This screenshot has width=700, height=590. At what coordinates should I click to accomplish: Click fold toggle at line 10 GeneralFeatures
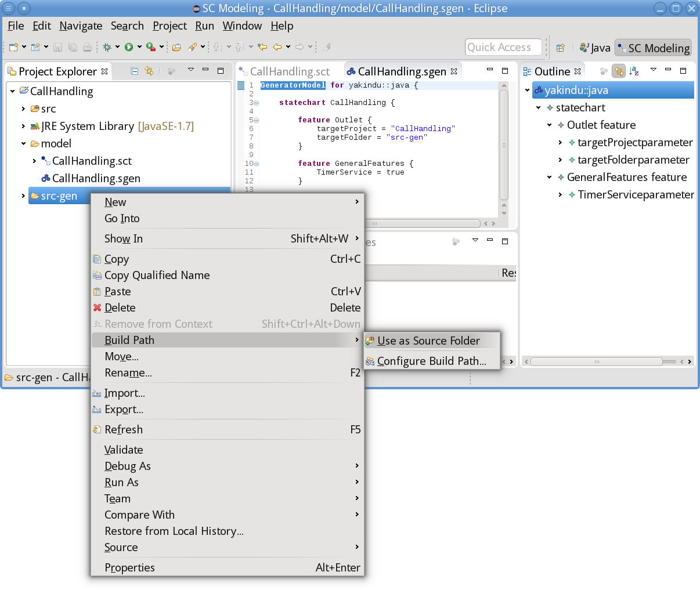click(257, 164)
